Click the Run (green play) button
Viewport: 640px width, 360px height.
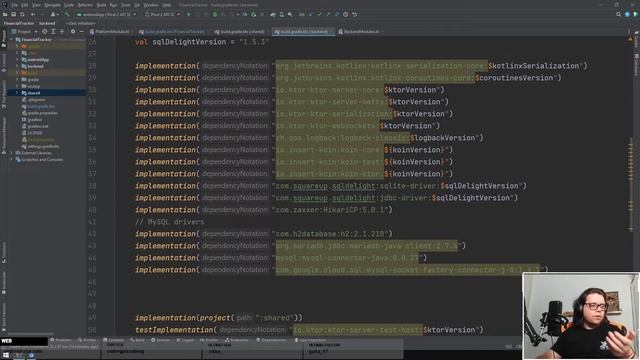[189, 14]
